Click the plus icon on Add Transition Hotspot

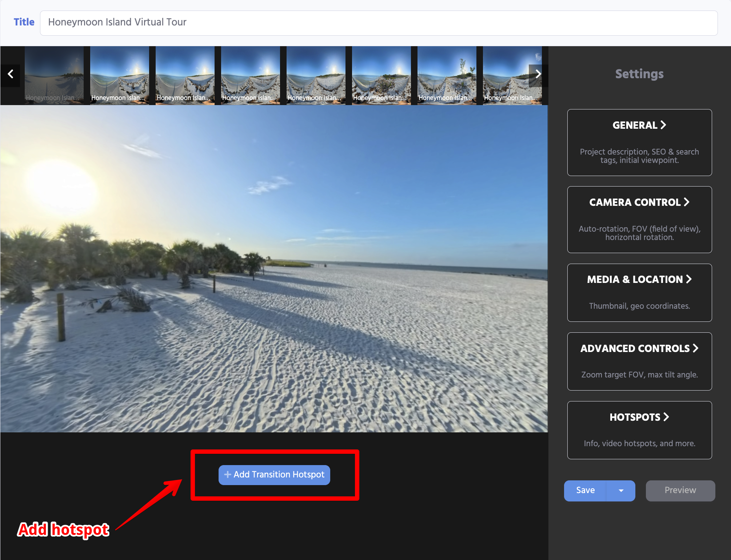click(227, 475)
